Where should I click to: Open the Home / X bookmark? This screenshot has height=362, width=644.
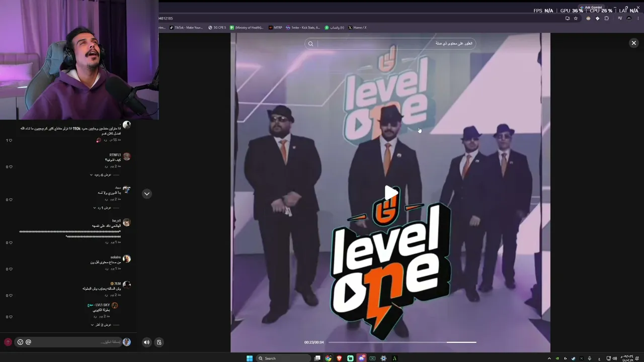coord(358,28)
